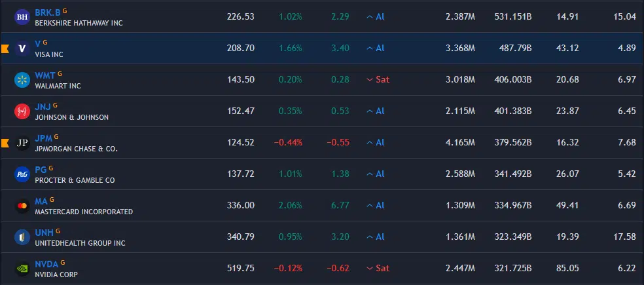Click the Al rating for Visa
Image resolution: width=644 pixels, height=285 pixels.
click(376, 48)
